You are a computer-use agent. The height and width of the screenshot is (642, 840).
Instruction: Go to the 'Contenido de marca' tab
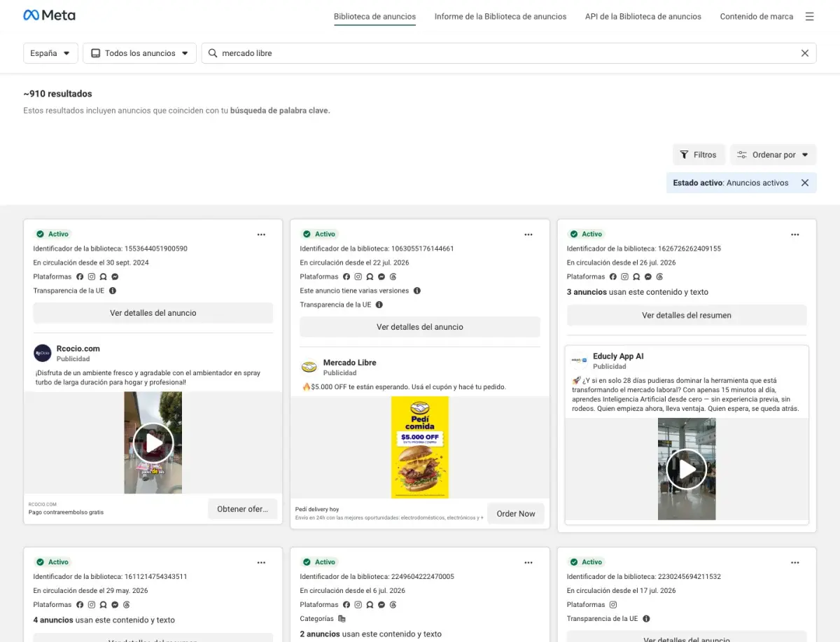pos(757,16)
